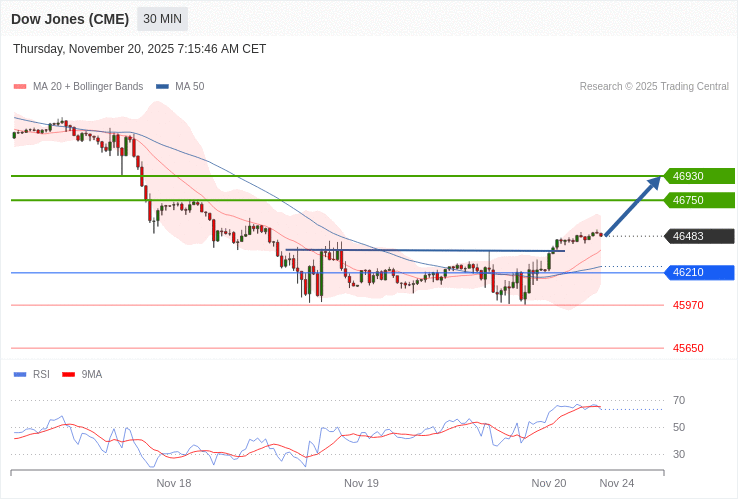This screenshot has width=738, height=500.
Task: Select the Dow Jones (CME) title
Action: (70, 19)
